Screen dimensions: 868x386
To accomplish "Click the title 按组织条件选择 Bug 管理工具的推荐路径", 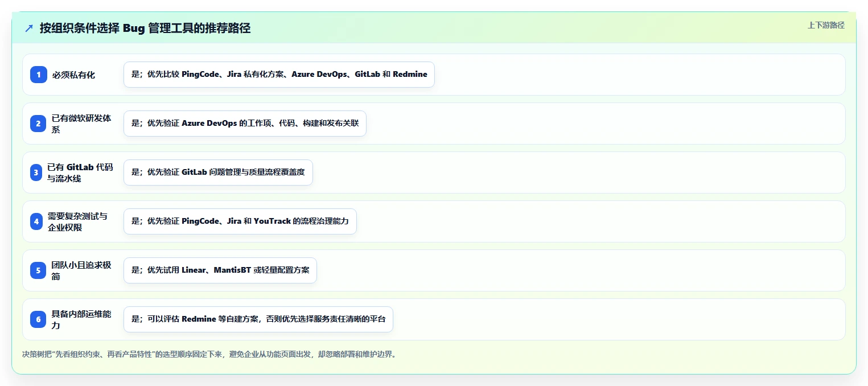I will [x=145, y=28].
